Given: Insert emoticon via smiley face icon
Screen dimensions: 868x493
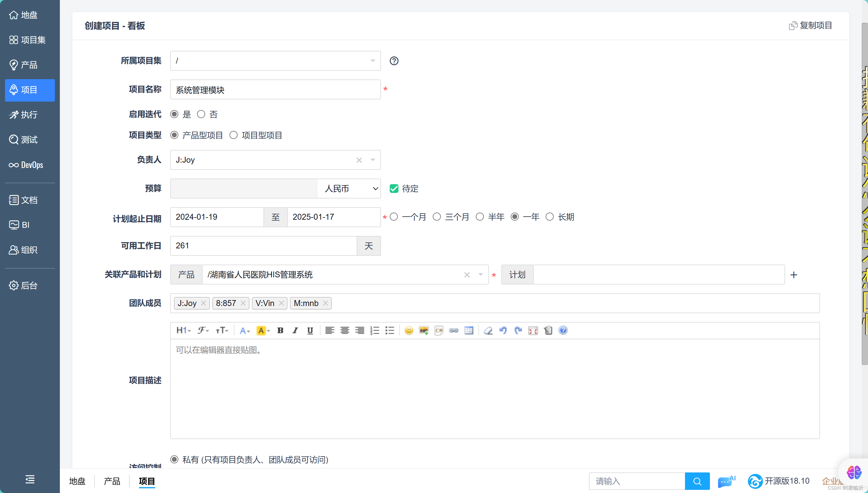Looking at the screenshot, I should (409, 330).
